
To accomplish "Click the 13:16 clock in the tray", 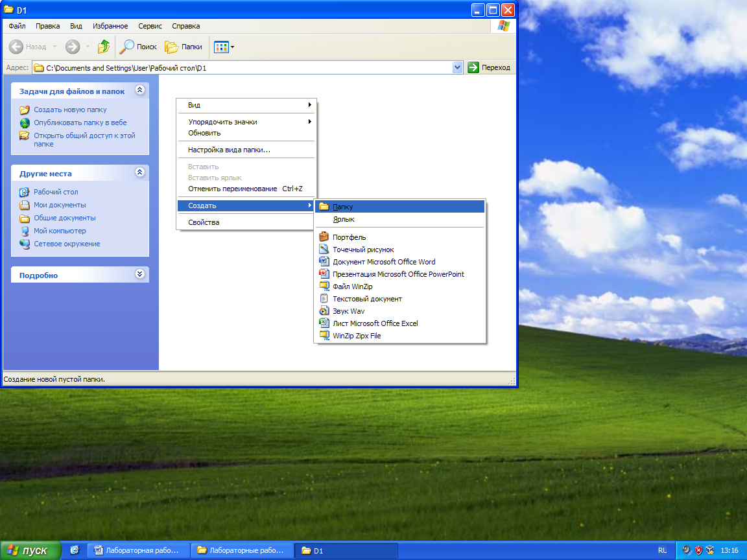I will point(729,550).
